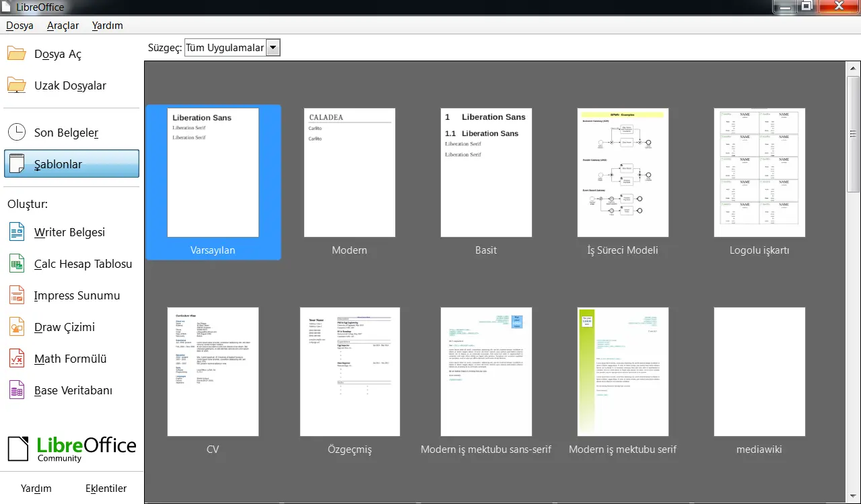
Task: Create a new Impress Sunumu
Action: coord(71,295)
